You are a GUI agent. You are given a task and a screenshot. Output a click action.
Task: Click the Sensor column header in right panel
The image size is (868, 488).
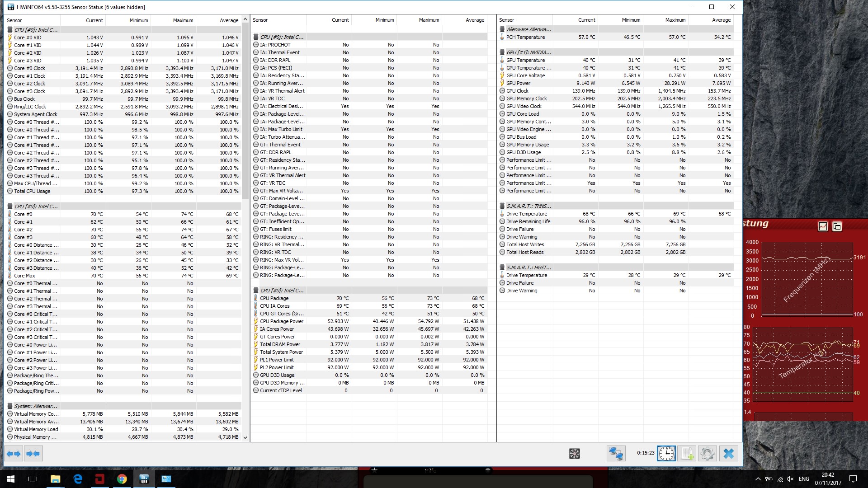point(525,20)
